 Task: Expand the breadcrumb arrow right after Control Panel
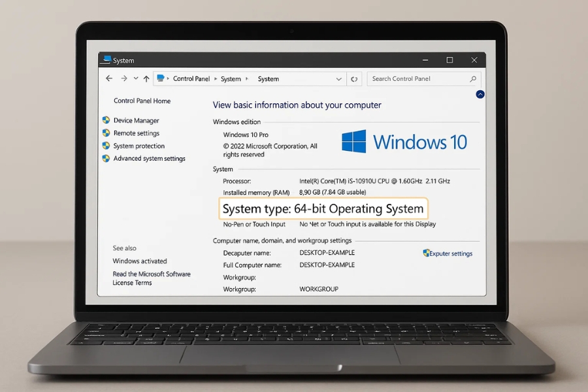tap(216, 79)
